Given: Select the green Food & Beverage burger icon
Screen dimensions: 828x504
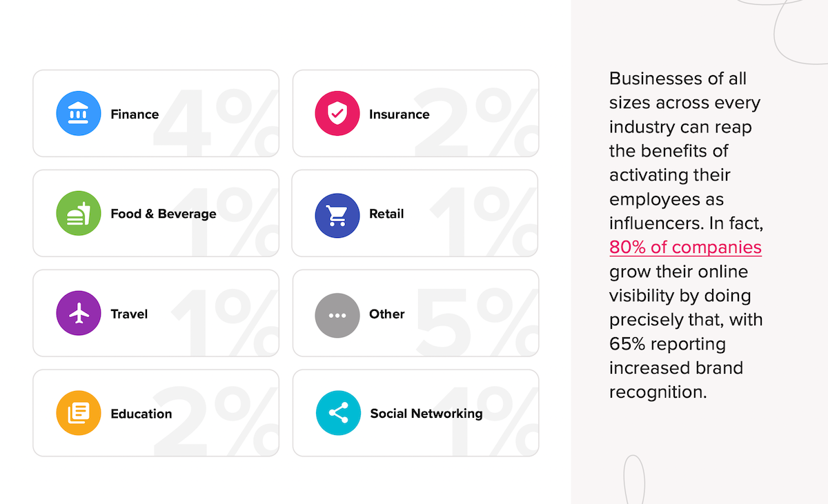Looking at the screenshot, I should point(78,213).
